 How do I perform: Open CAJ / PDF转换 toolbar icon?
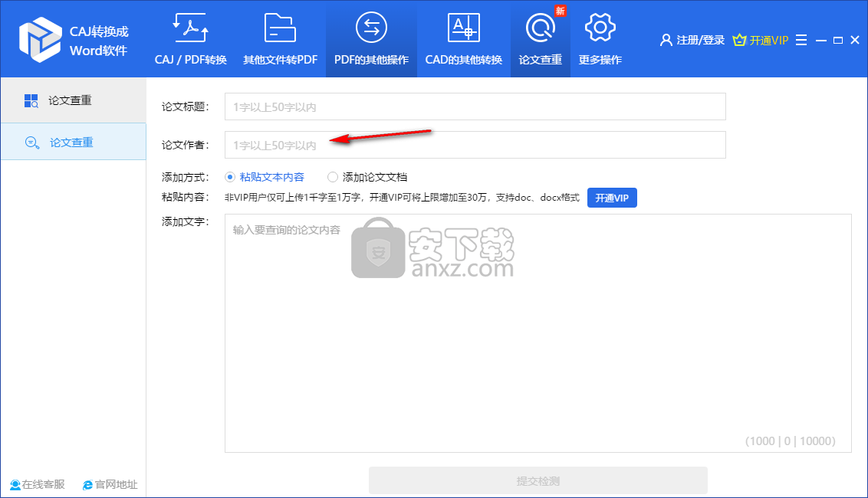pos(190,28)
